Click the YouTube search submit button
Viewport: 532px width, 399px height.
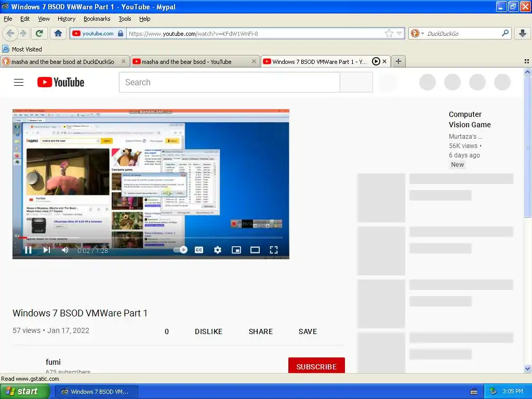tap(356, 82)
